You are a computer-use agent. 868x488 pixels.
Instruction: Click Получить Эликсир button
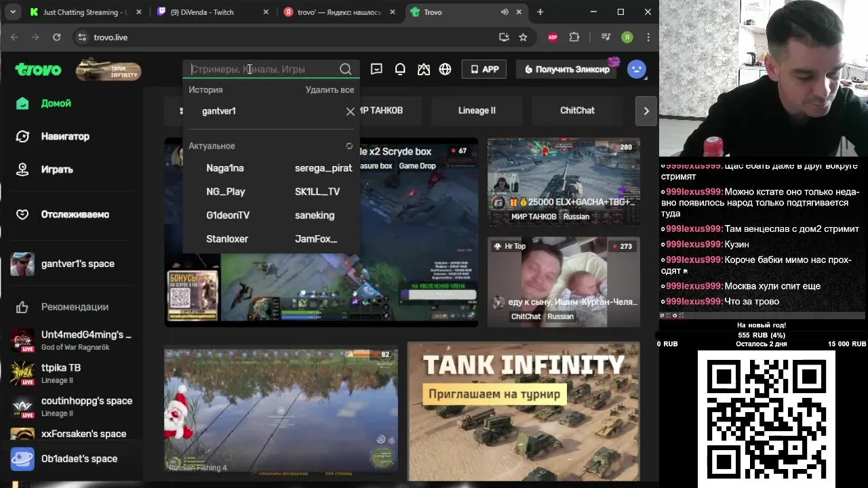pos(567,69)
